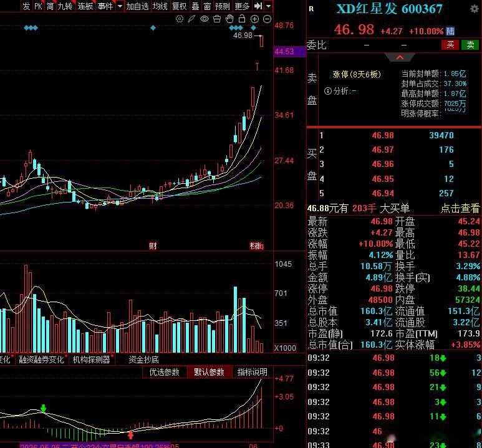Click the 简 toolbar button

tap(50, 6)
